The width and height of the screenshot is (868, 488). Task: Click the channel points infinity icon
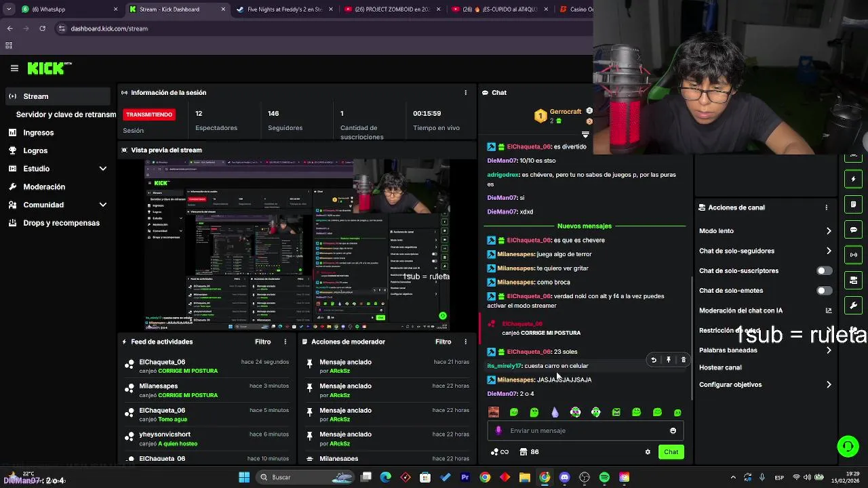coord(500,452)
